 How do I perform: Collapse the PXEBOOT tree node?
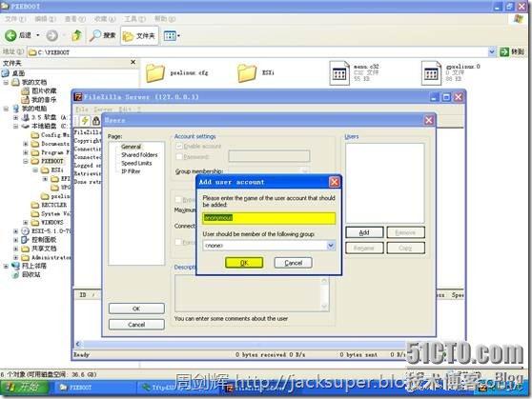point(26,161)
